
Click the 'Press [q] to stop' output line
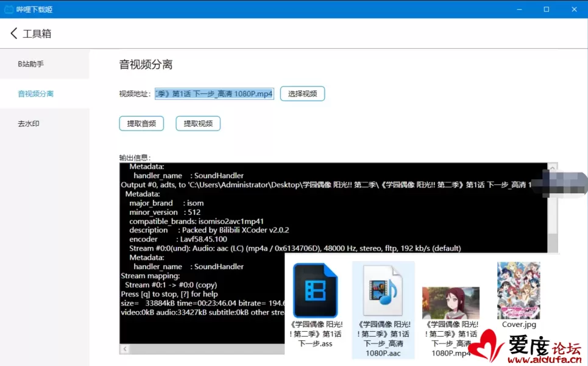point(169,294)
